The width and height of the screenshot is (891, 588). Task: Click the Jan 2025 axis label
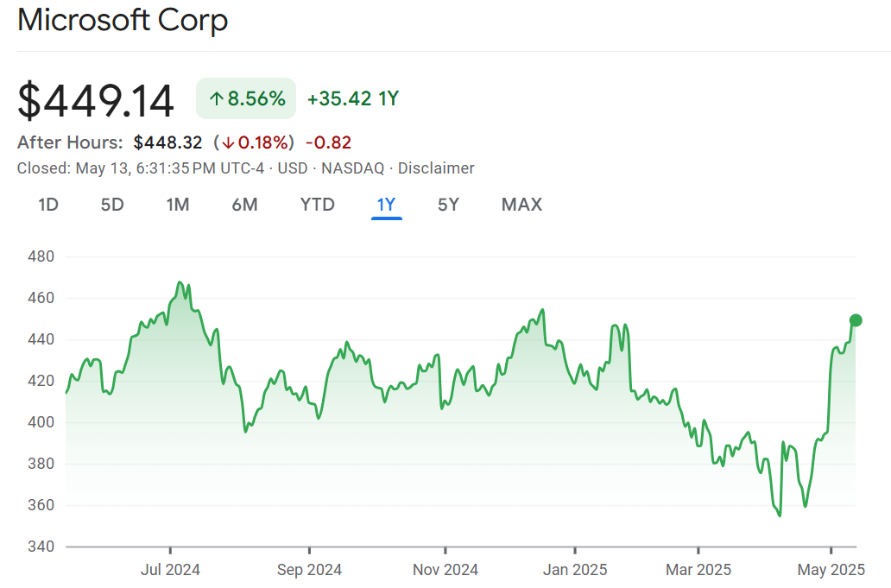click(x=576, y=570)
